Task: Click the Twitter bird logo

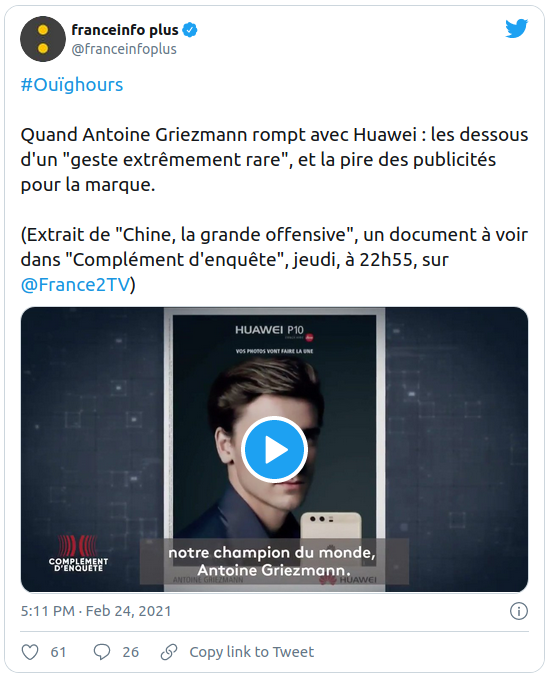Action: click(x=517, y=29)
